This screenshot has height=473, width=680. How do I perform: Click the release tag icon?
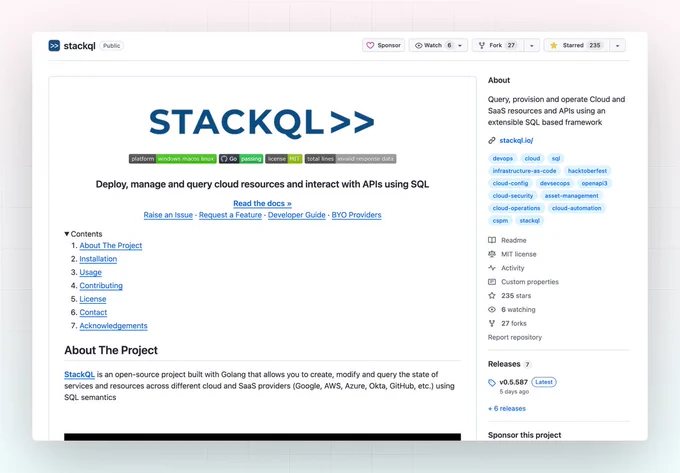(x=492, y=382)
